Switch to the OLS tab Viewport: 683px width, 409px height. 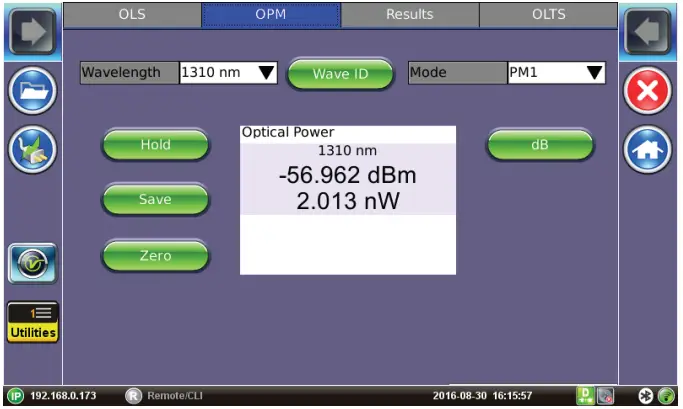[x=132, y=14]
